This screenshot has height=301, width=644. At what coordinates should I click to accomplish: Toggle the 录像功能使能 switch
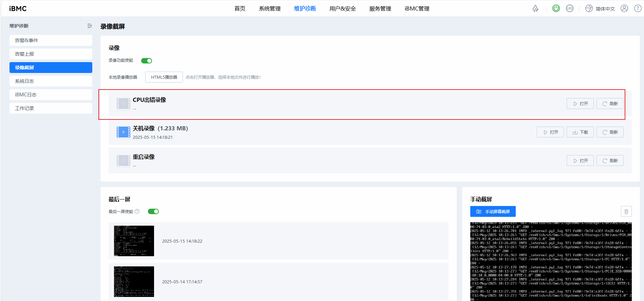tap(147, 61)
